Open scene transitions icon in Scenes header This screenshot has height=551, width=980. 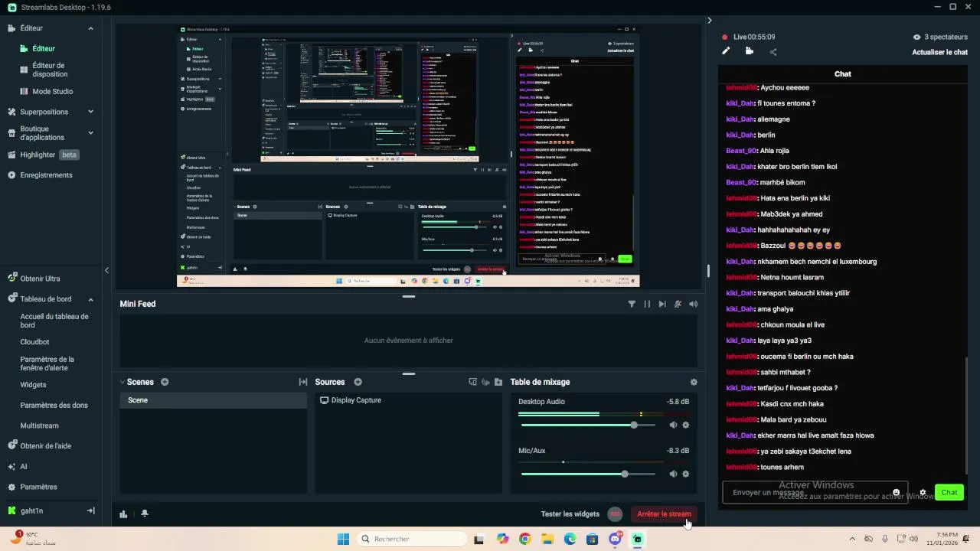point(303,382)
